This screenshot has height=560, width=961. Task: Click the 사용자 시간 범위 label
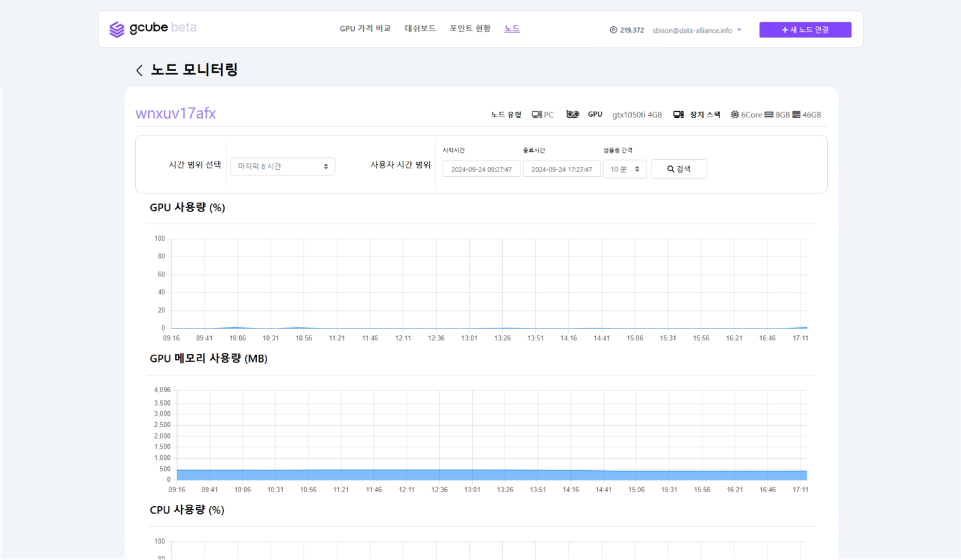pyautogui.click(x=400, y=165)
